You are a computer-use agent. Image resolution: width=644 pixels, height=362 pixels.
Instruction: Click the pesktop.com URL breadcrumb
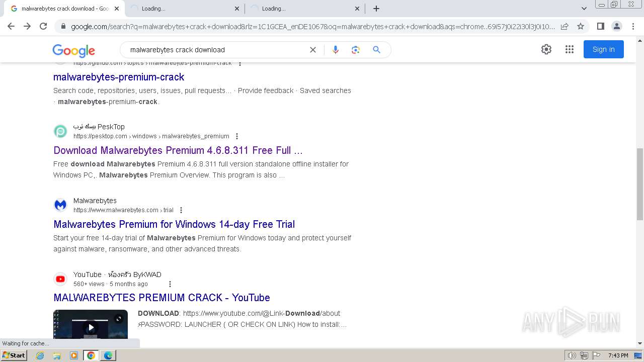[151, 136]
